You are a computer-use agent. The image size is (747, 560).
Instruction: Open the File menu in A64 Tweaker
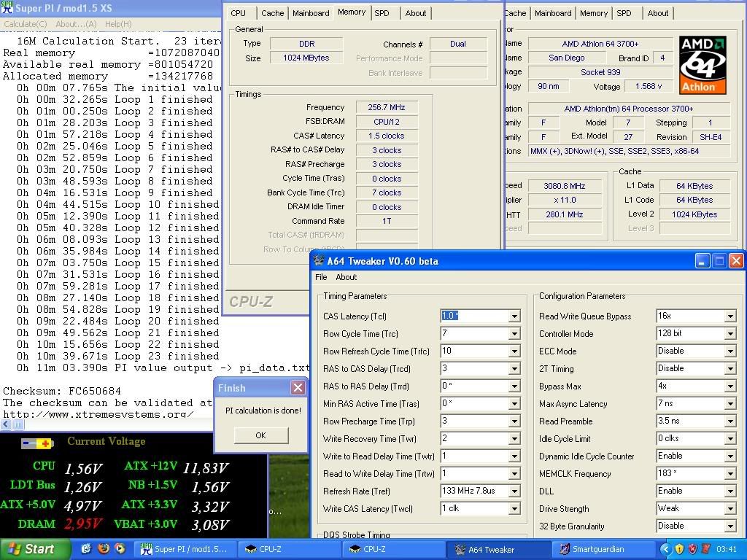[x=321, y=277]
